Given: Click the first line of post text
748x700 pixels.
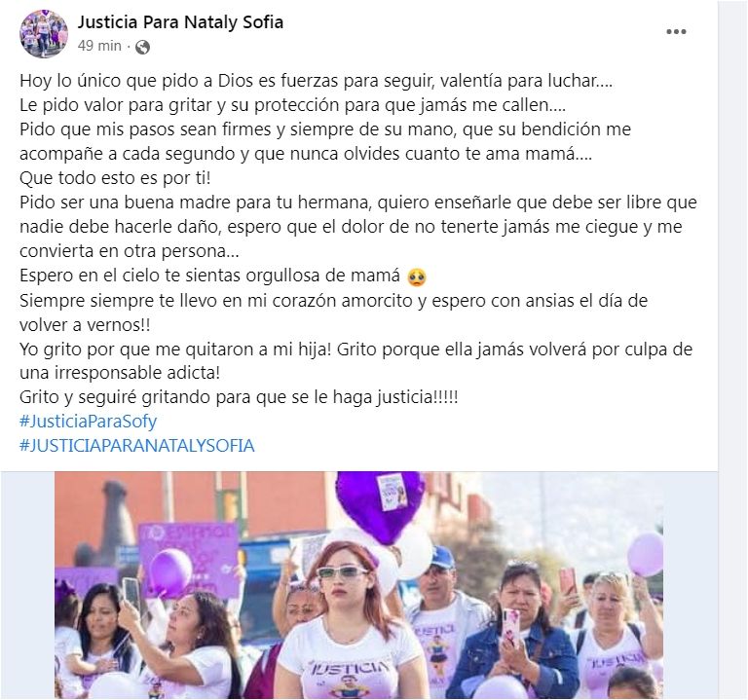Looking at the screenshot, I should (316, 81).
